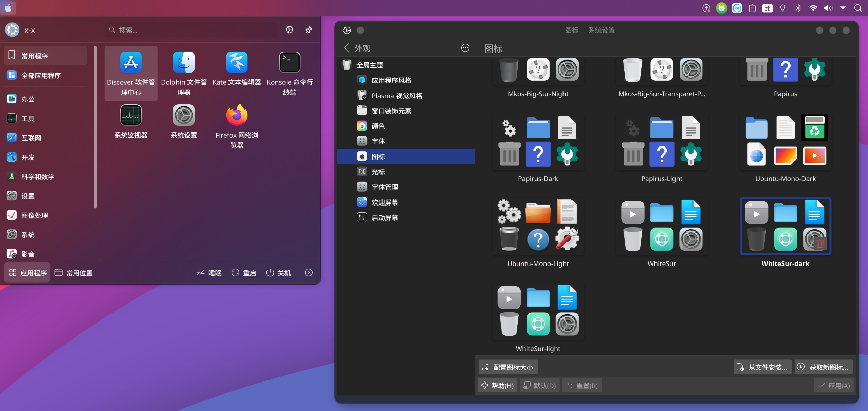Select 颜色 colors in sidebar
The image size is (868, 411).
(x=406, y=126)
